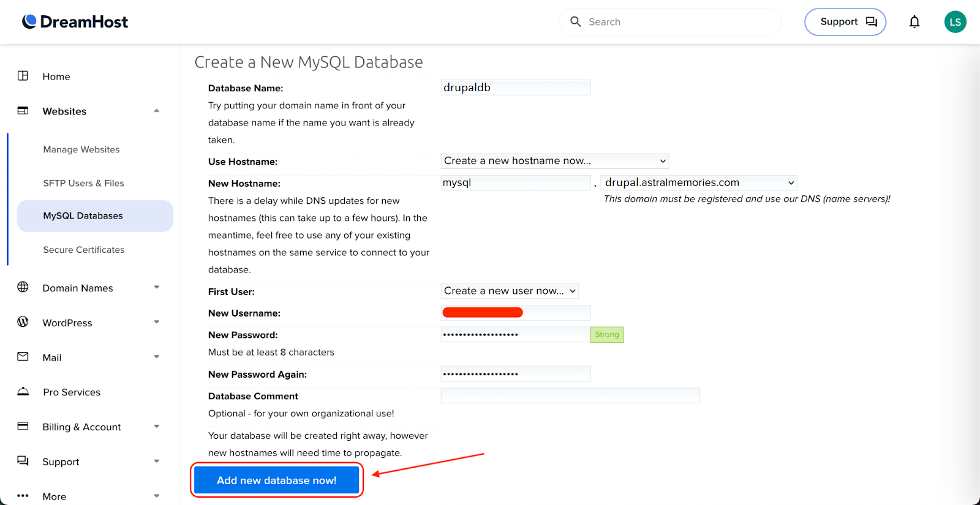
Task: Click the Pro Services bell icon
Action: 23,392
